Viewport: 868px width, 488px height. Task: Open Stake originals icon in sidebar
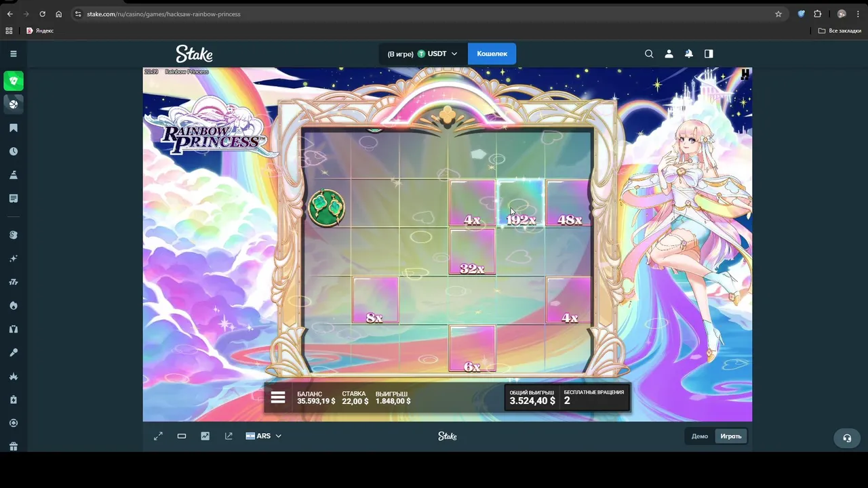click(14, 235)
